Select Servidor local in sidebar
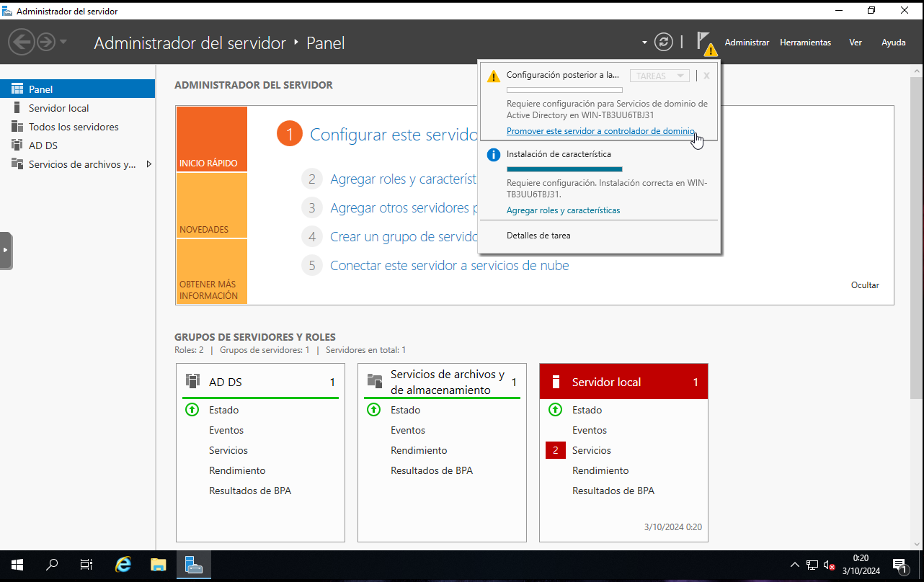 pos(78,108)
